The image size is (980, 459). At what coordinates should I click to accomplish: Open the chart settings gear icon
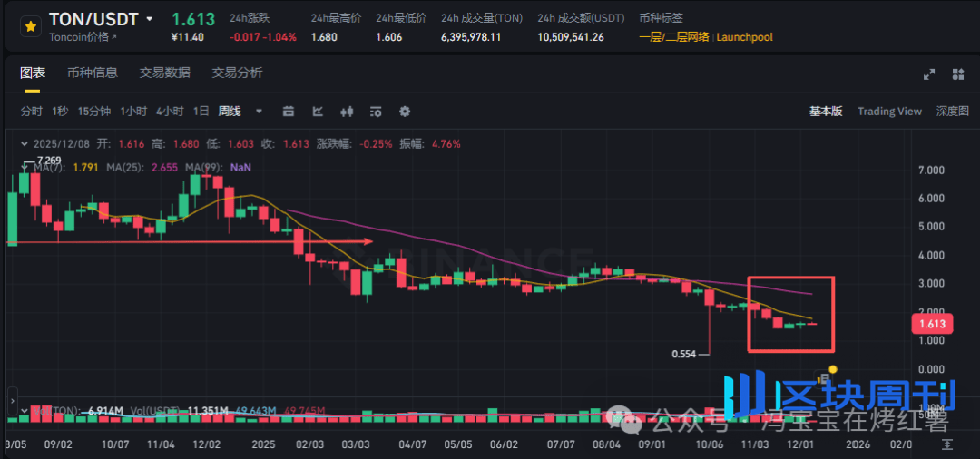pos(405,112)
